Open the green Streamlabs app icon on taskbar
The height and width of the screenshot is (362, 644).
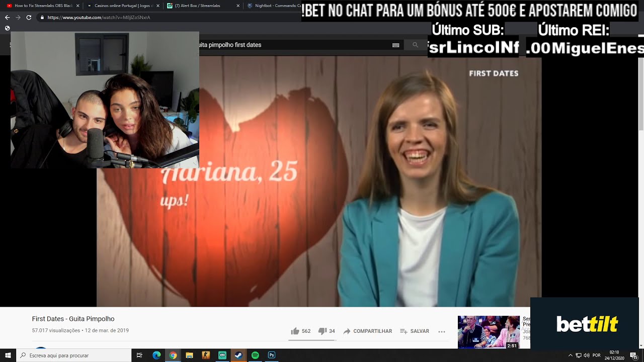tap(222, 355)
